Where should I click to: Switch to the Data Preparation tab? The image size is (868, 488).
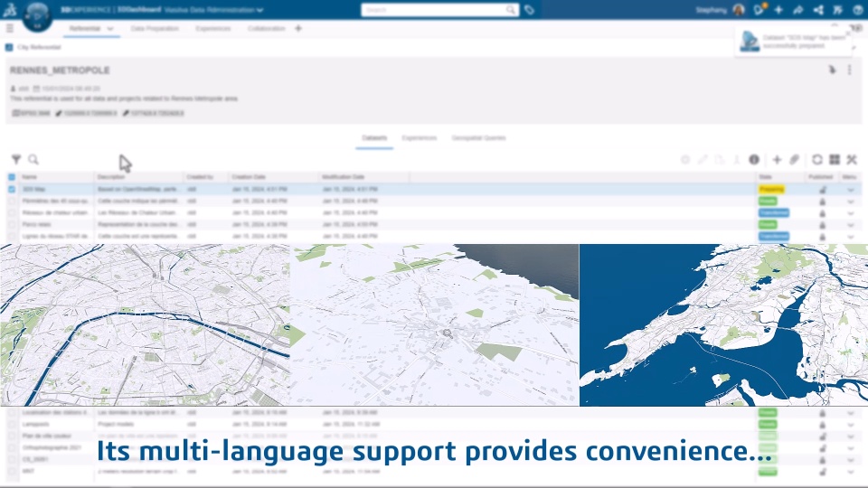[155, 28]
